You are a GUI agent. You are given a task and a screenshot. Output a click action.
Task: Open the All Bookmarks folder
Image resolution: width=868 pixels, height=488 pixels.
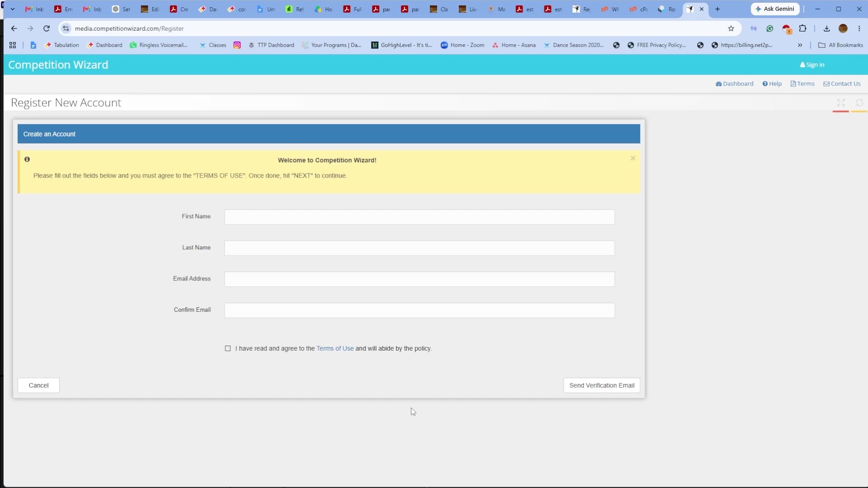(840, 45)
